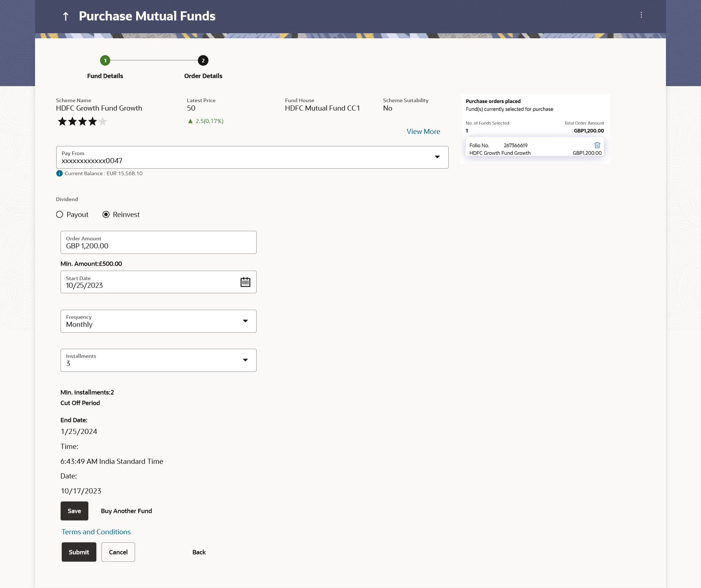The image size is (701, 588).
Task: Go to step 2 Order Details
Action: [x=203, y=61]
